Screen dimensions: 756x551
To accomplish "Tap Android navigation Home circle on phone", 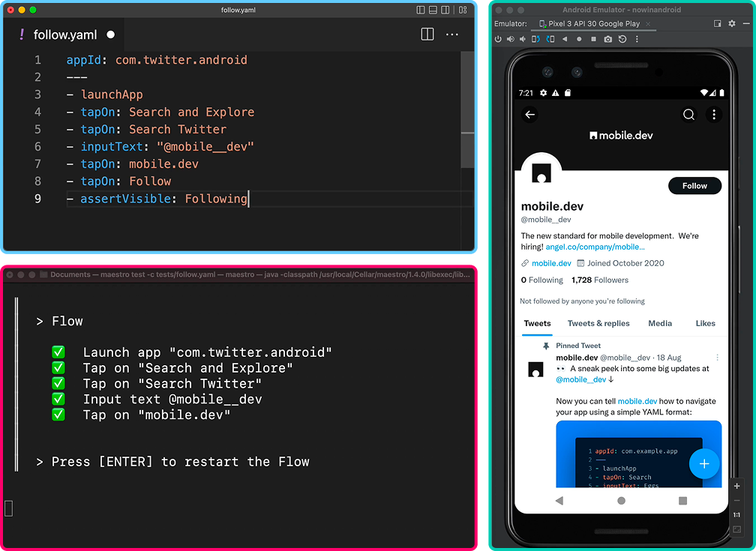I will coord(622,500).
